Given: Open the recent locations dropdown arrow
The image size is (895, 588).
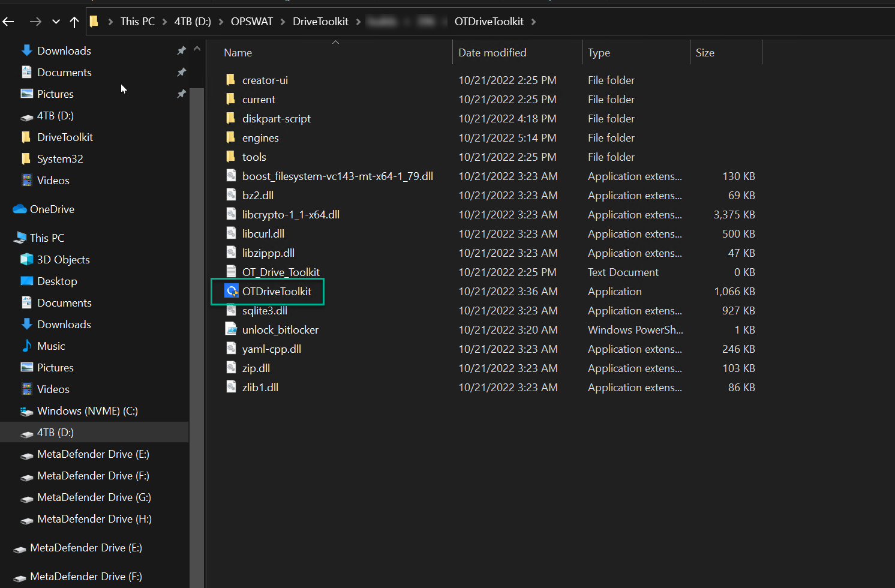Looking at the screenshot, I should click(x=56, y=22).
